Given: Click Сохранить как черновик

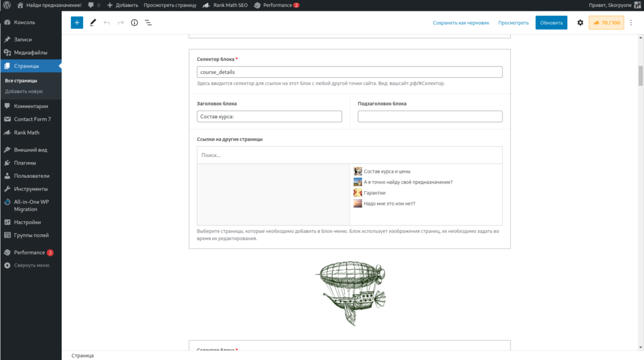Looking at the screenshot, I should tap(461, 23).
